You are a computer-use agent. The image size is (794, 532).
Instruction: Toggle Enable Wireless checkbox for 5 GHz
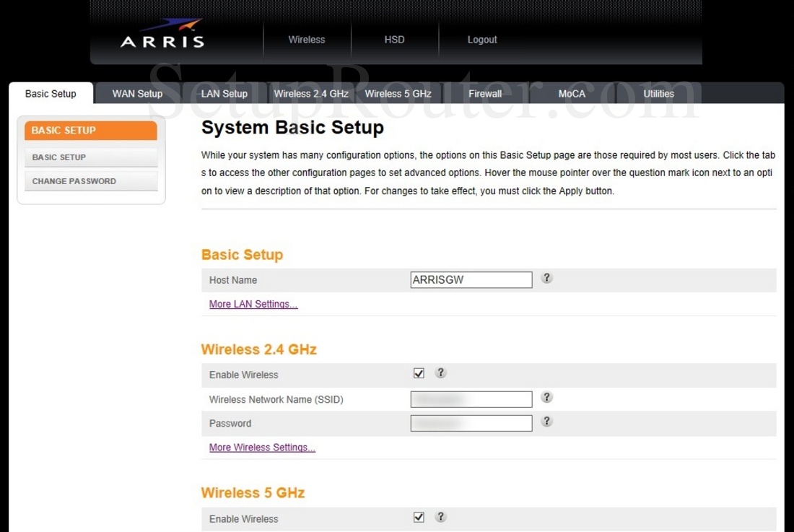419,517
